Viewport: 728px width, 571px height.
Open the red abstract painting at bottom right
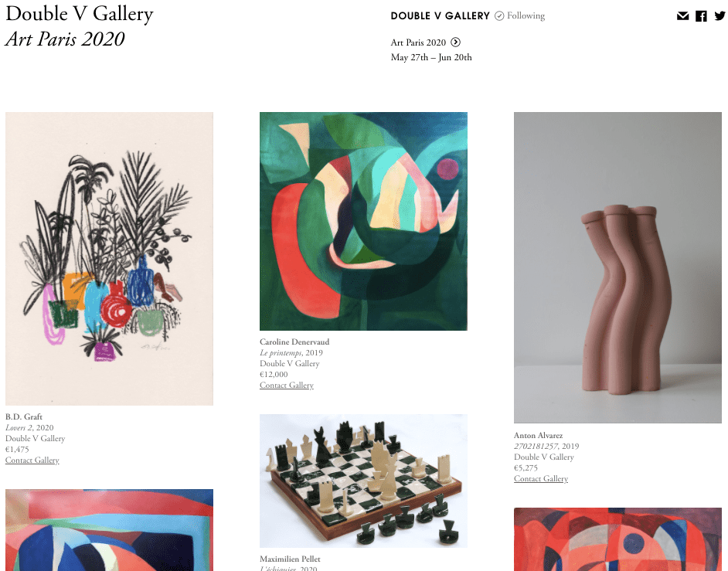[x=617, y=539]
